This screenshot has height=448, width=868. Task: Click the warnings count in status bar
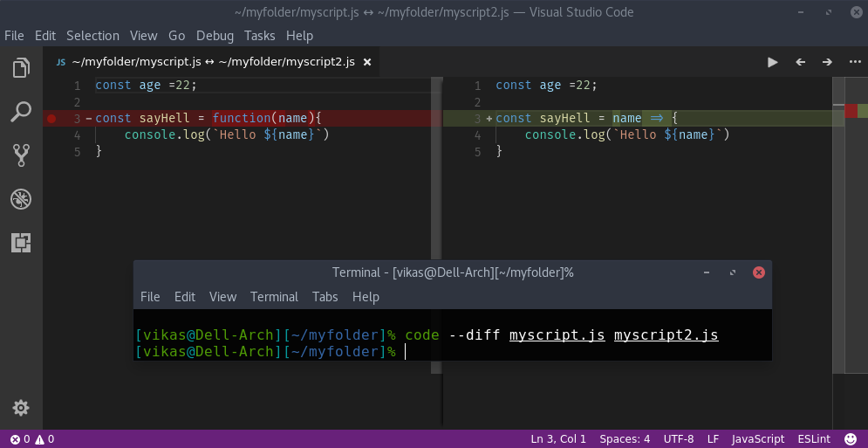[45, 439]
